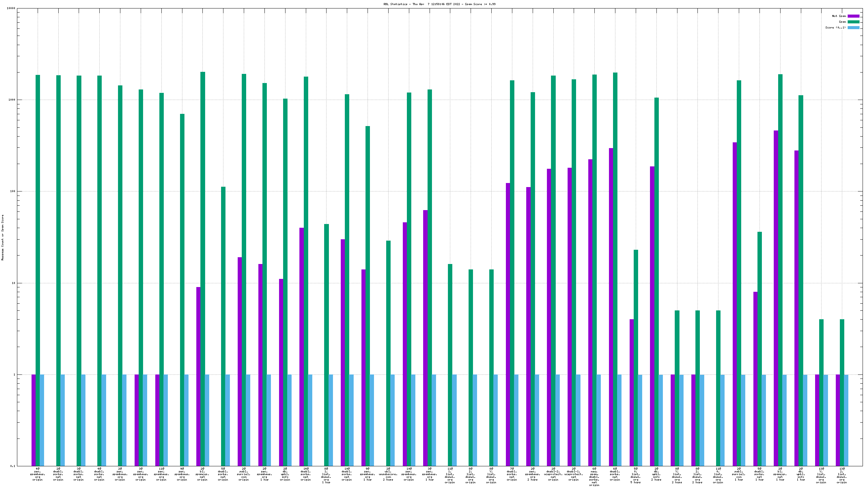
Task: Click the 100 y-axis tick label
Action: (13, 191)
